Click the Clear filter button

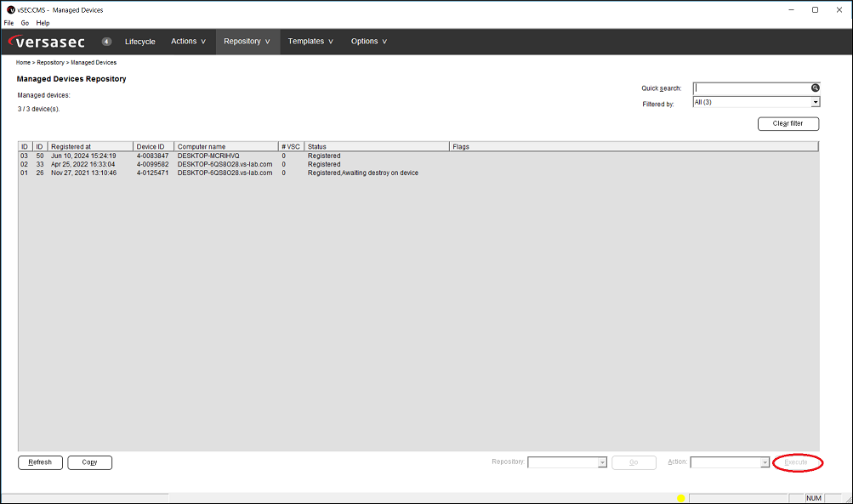point(788,124)
